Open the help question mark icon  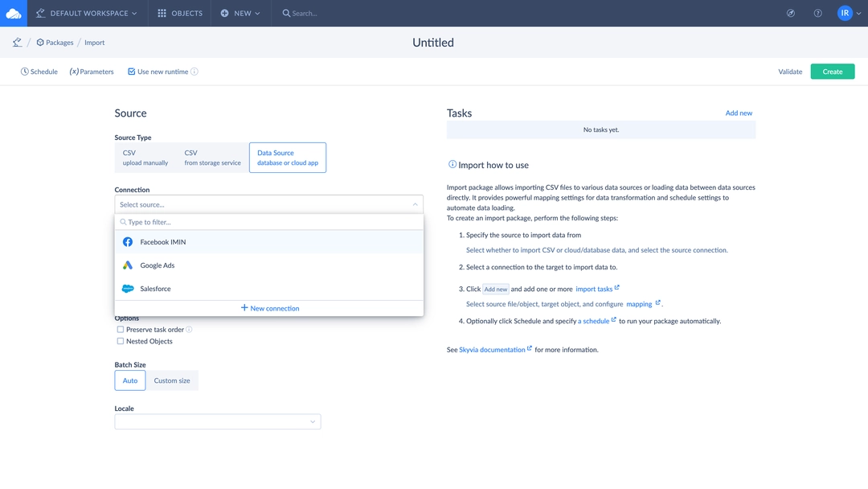[817, 14]
